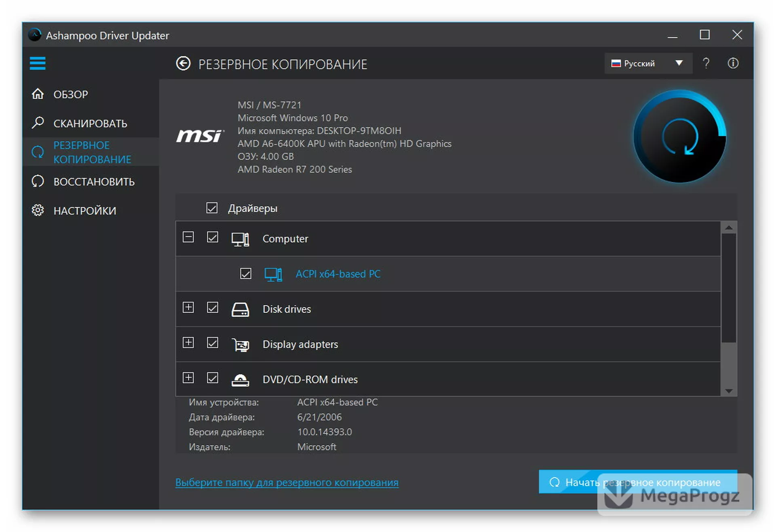Expand the Disk drives node

[x=188, y=307]
